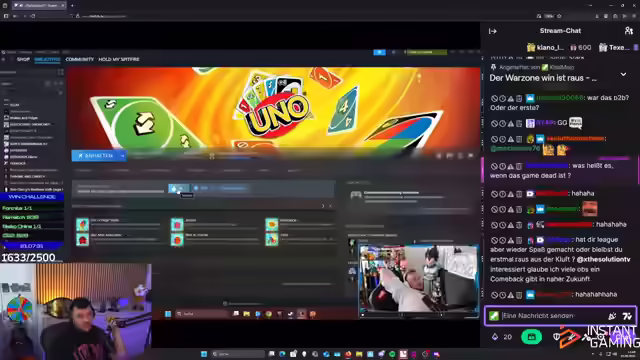Open the new browser tab plus button
This screenshot has height=360, width=640.
point(73,5)
